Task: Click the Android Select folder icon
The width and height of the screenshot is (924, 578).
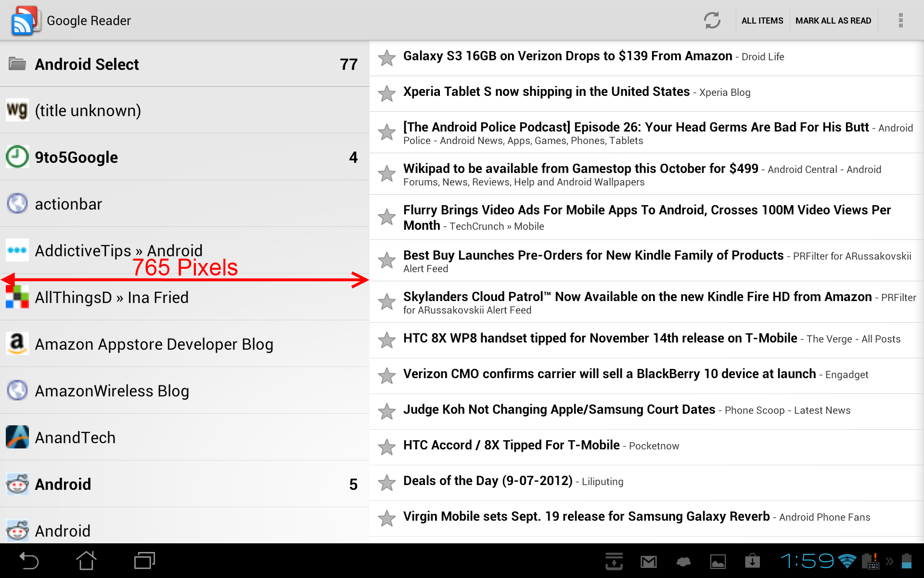Action: tap(17, 64)
